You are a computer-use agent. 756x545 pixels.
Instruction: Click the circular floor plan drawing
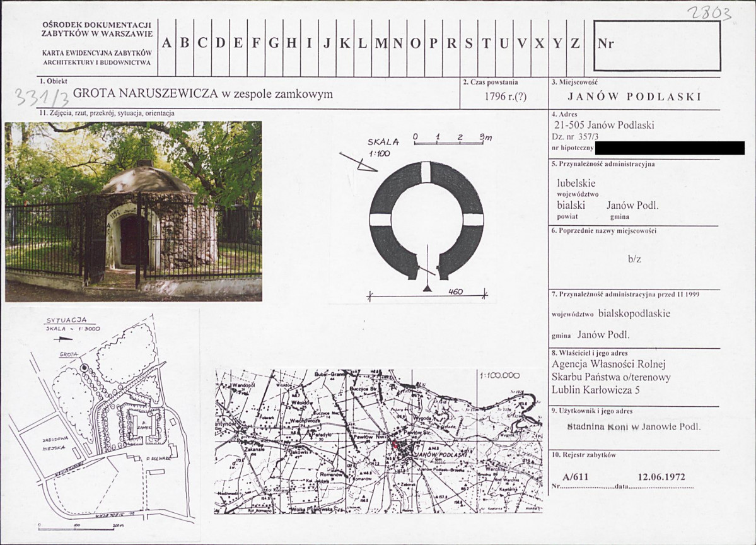pos(427,220)
